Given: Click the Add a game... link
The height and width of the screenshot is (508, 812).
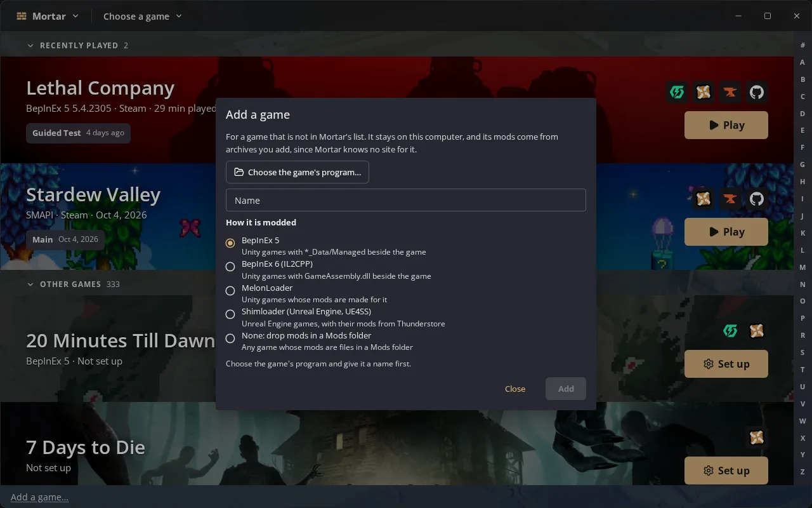Looking at the screenshot, I should pos(39,497).
